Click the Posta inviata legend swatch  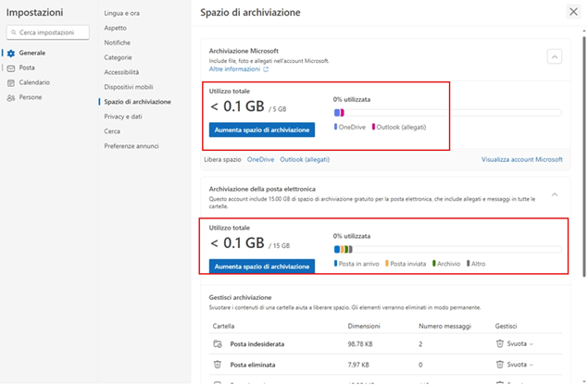387,264
